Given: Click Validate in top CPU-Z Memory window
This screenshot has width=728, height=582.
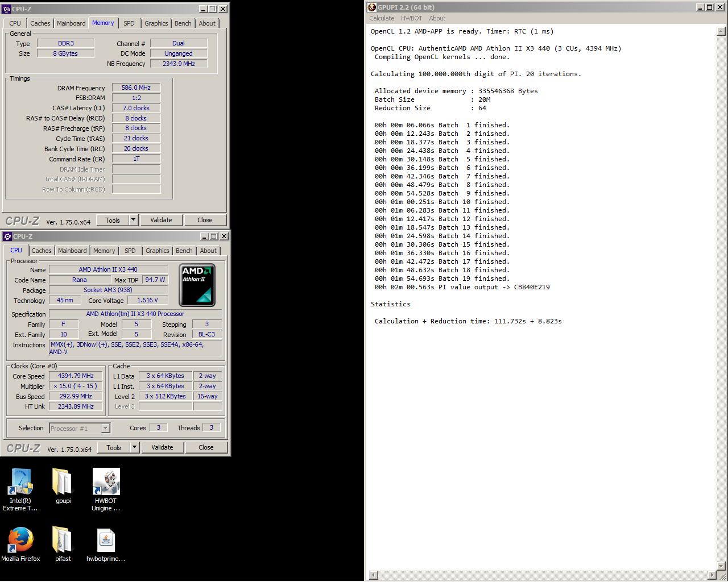Looking at the screenshot, I should click(161, 220).
